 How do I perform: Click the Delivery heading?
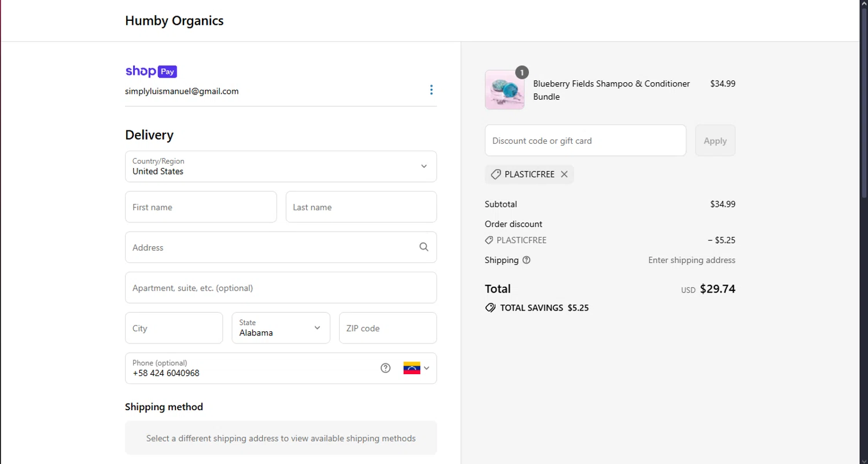[149, 134]
